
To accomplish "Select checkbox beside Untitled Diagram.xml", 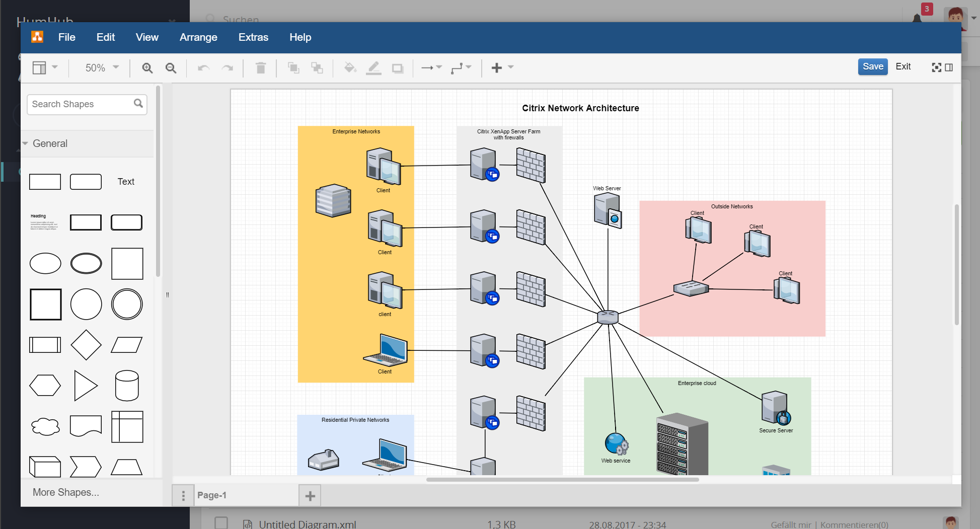I will tap(221, 523).
